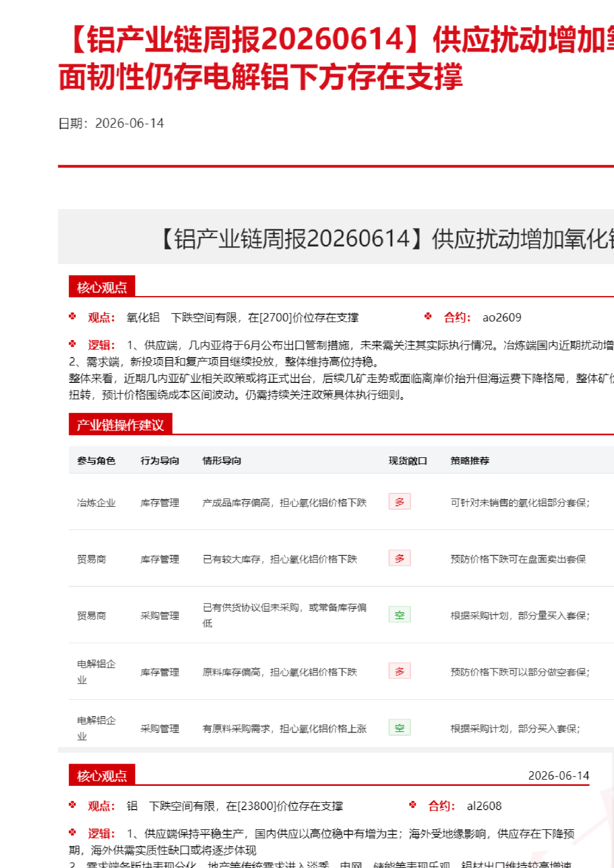The width and height of the screenshot is (614, 868).
Task: Click 铝 下跌空间有限 在[23800] viewpoint text
Action: pyautogui.click(x=235, y=805)
